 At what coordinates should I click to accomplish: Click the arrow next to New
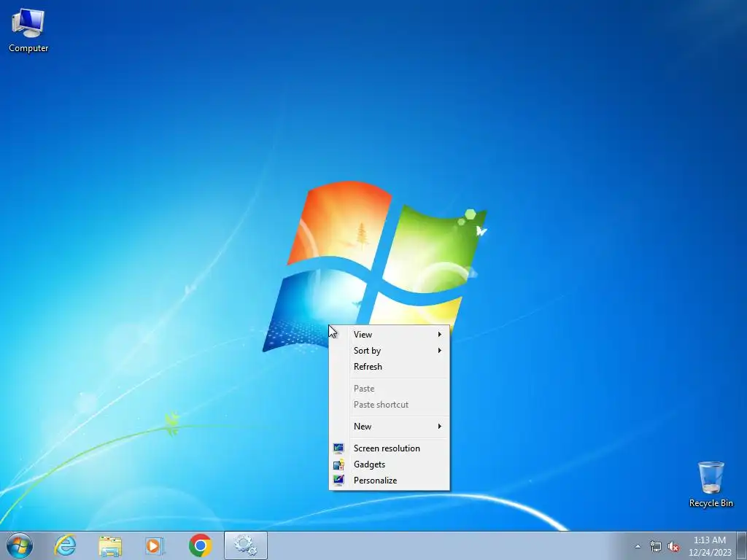pyautogui.click(x=439, y=426)
